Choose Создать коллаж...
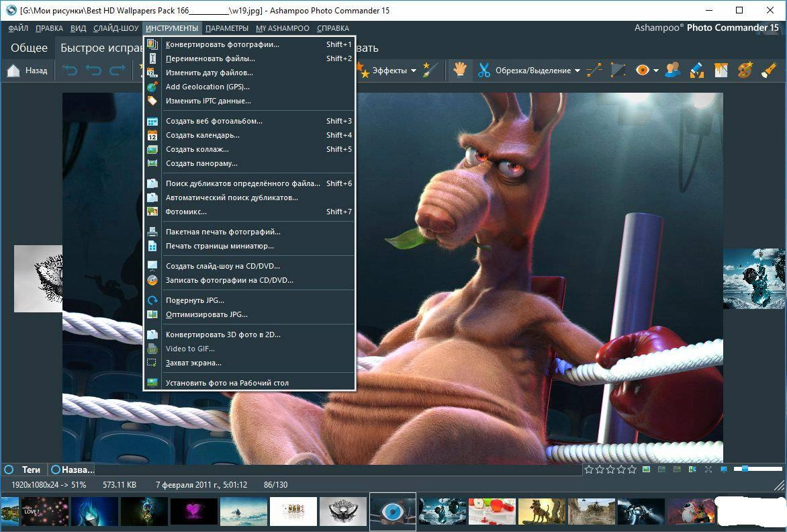The width and height of the screenshot is (787, 532). pyautogui.click(x=249, y=148)
